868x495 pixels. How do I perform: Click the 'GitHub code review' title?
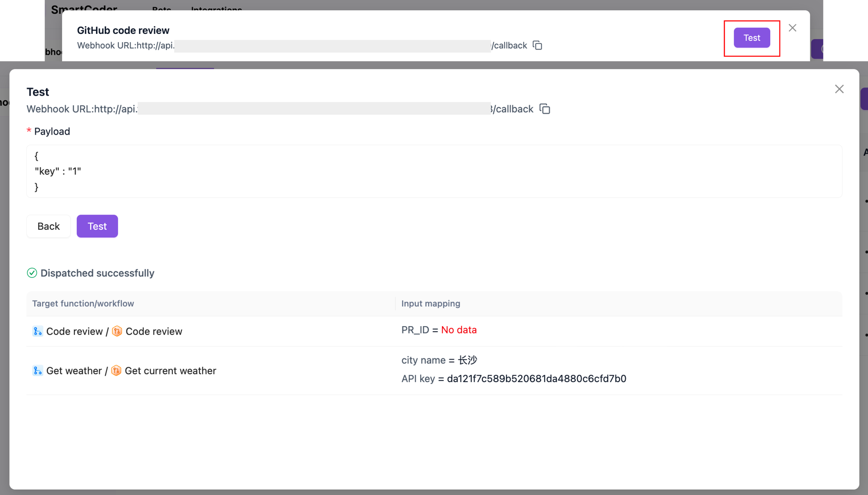(123, 30)
